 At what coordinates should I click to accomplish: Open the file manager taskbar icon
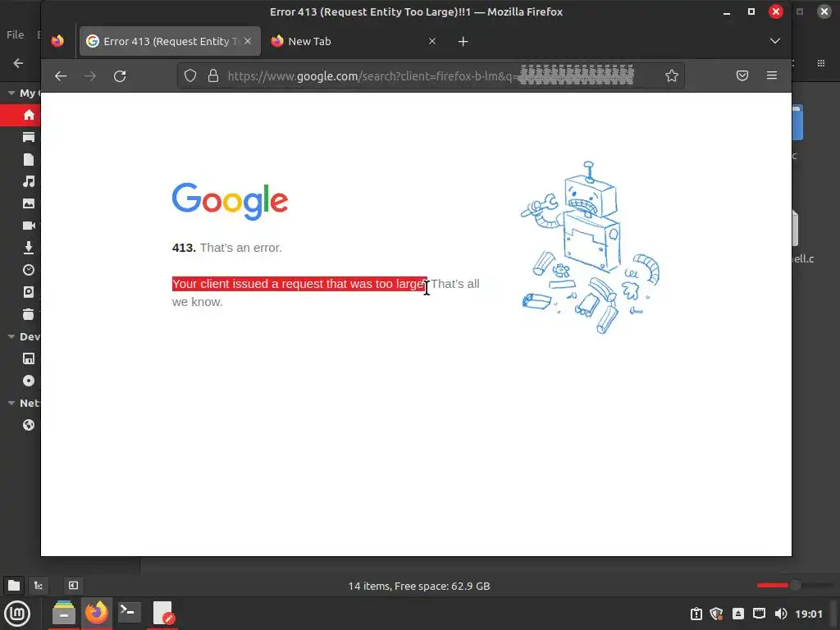[x=64, y=614]
